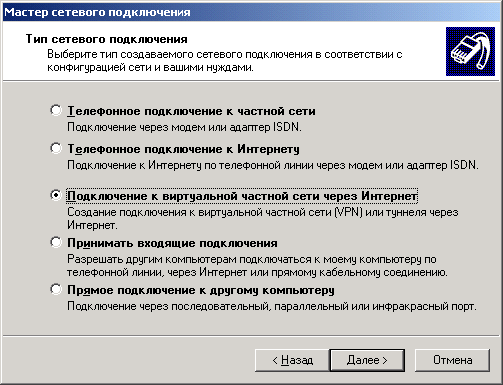Select radio circle for Телефонное подключение к Интернету
The height and width of the screenshot is (385, 503).
point(56,148)
